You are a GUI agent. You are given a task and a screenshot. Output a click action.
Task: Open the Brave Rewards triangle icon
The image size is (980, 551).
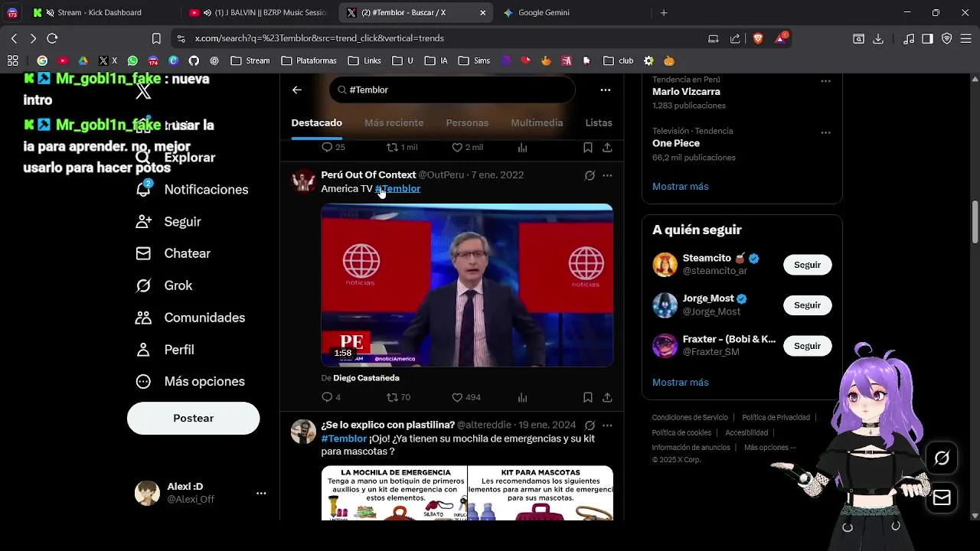click(781, 38)
